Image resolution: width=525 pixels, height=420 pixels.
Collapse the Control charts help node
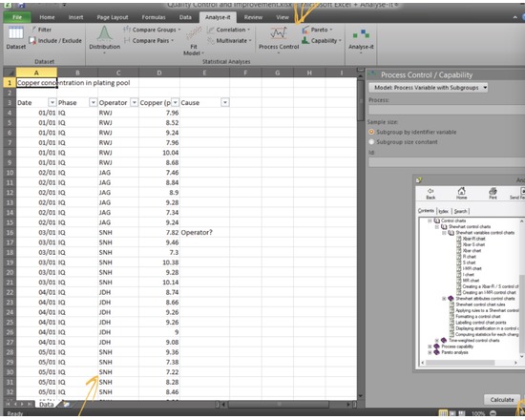point(430,220)
